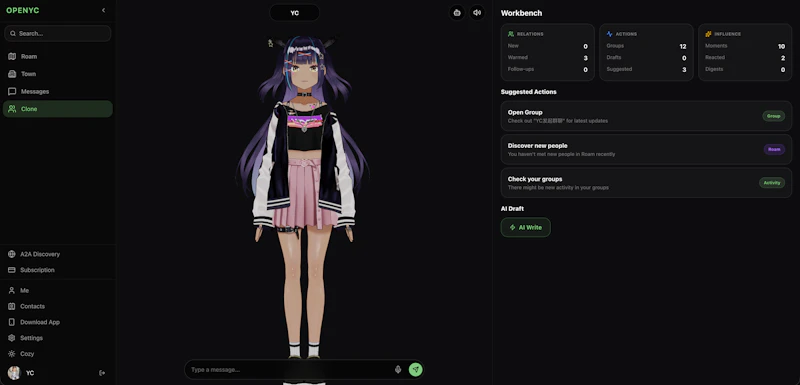Click the Type a message field
Viewport: 800px width, 385px height.
pos(290,370)
